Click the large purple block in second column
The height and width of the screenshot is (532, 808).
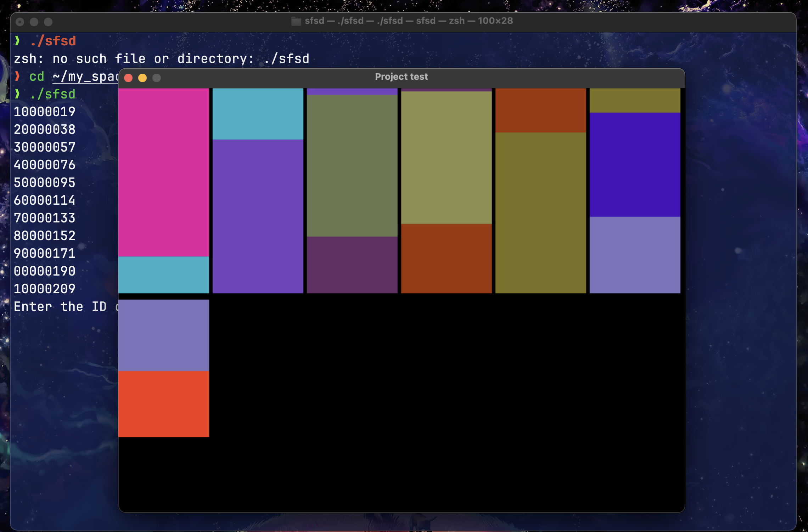(258, 216)
